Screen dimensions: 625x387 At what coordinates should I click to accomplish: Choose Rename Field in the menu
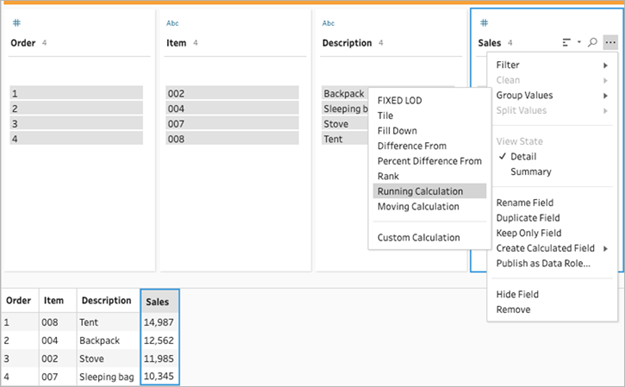pyautogui.click(x=525, y=203)
